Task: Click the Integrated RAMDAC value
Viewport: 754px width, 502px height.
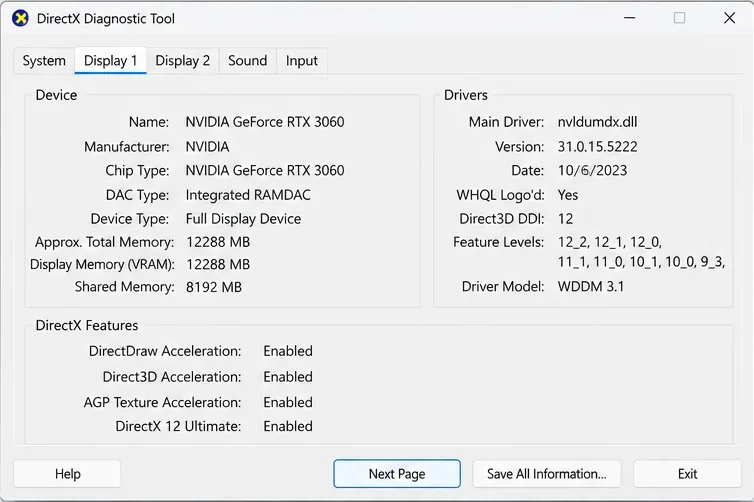Action: (248, 195)
